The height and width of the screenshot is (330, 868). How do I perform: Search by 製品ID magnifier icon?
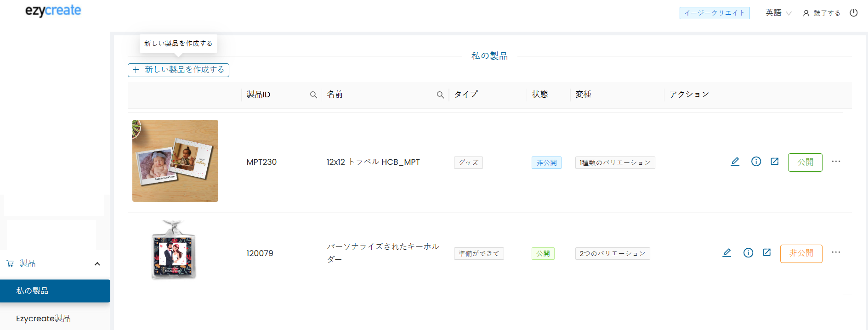tap(313, 95)
